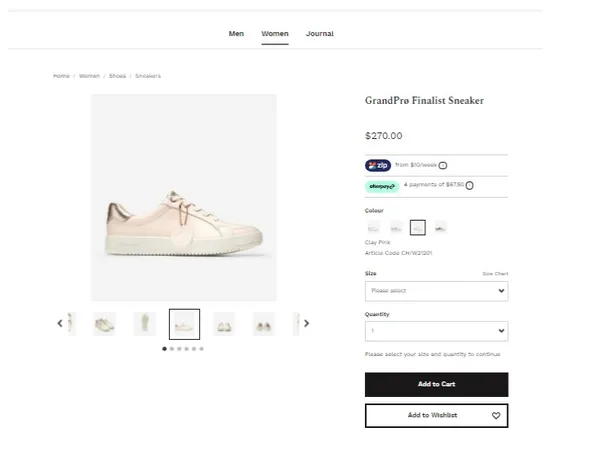600x469 pixels.
Task: Go to the Sneakers breadcrumb link
Action: click(x=148, y=76)
